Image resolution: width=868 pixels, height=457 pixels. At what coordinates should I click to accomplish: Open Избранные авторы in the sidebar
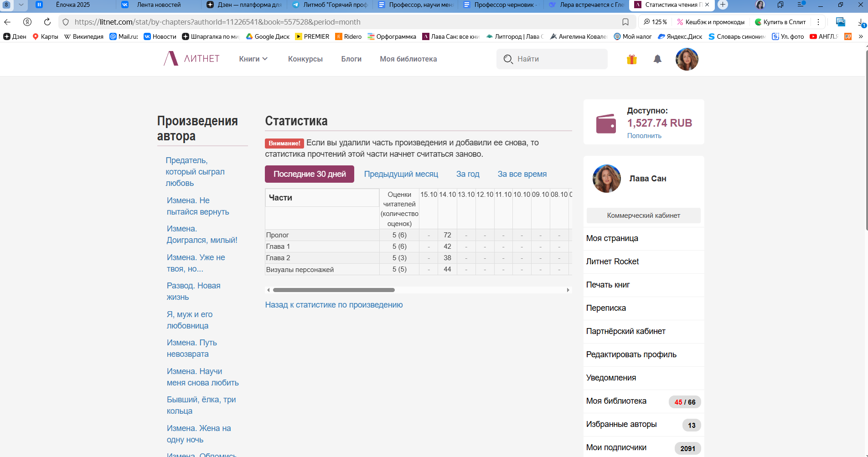(x=644, y=424)
